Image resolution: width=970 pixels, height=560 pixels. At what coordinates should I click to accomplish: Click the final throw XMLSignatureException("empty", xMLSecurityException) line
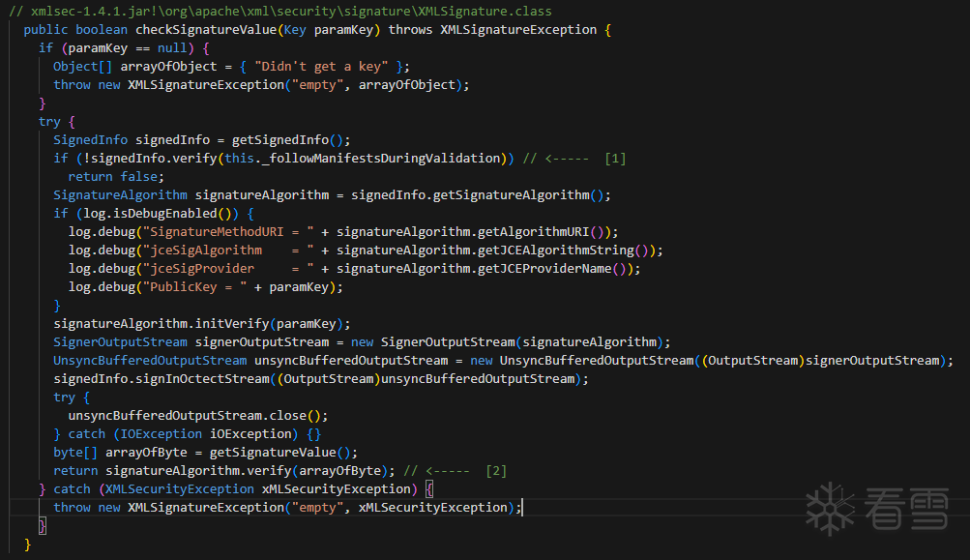tap(287, 508)
